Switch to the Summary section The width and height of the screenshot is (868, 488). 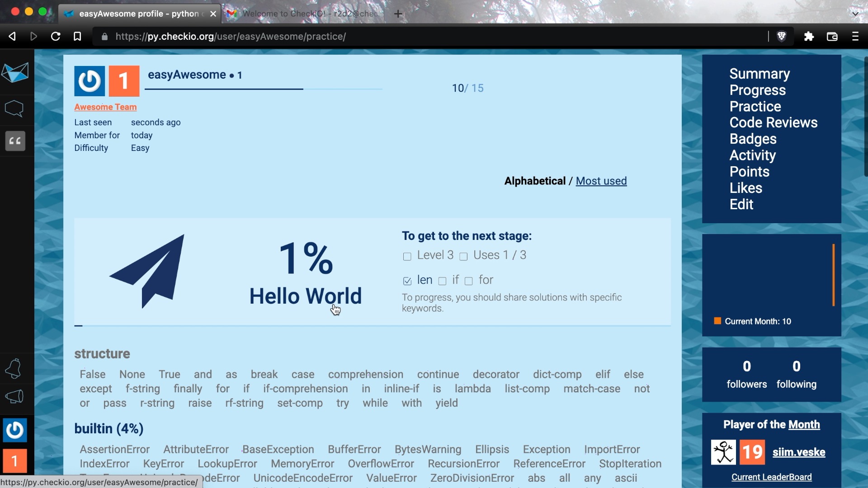coord(760,73)
